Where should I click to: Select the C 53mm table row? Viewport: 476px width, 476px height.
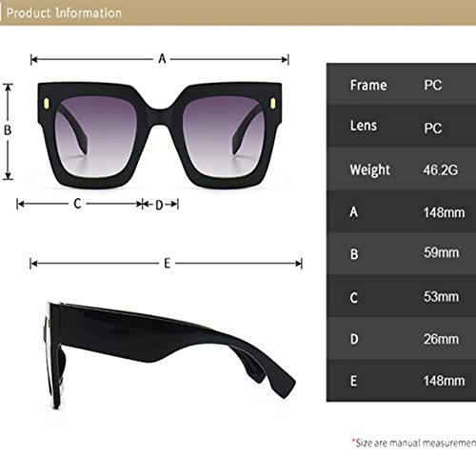[401, 296]
